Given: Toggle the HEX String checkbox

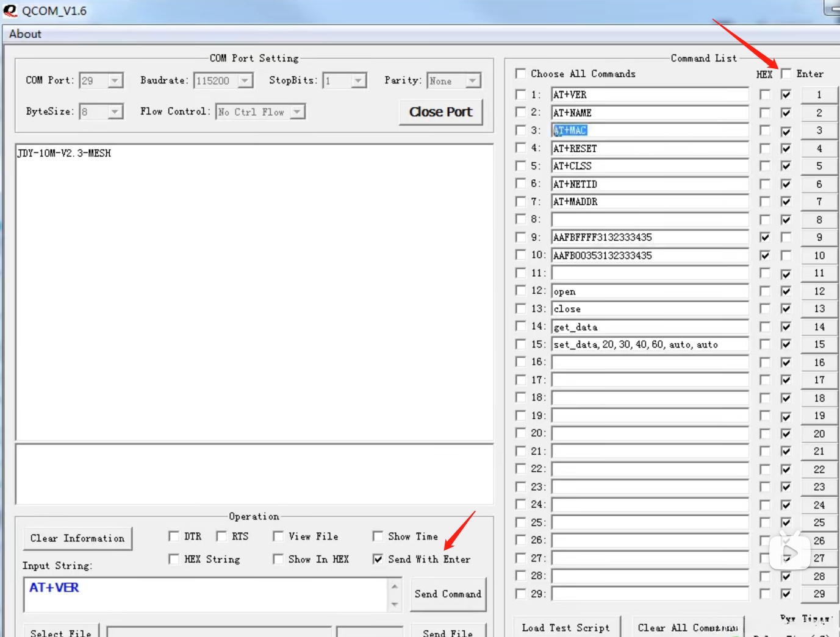Looking at the screenshot, I should pyautogui.click(x=174, y=559).
